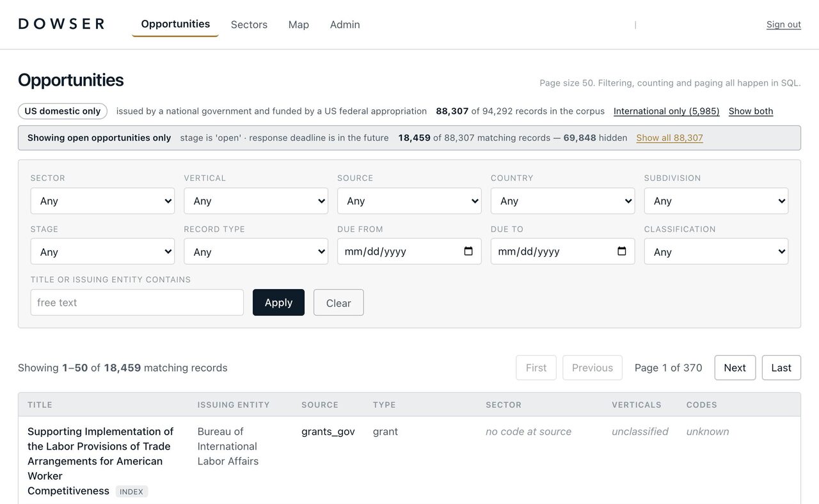Viewport: 819px width, 504px height.
Task: Open the Map tab
Action: (x=299, y=24)
